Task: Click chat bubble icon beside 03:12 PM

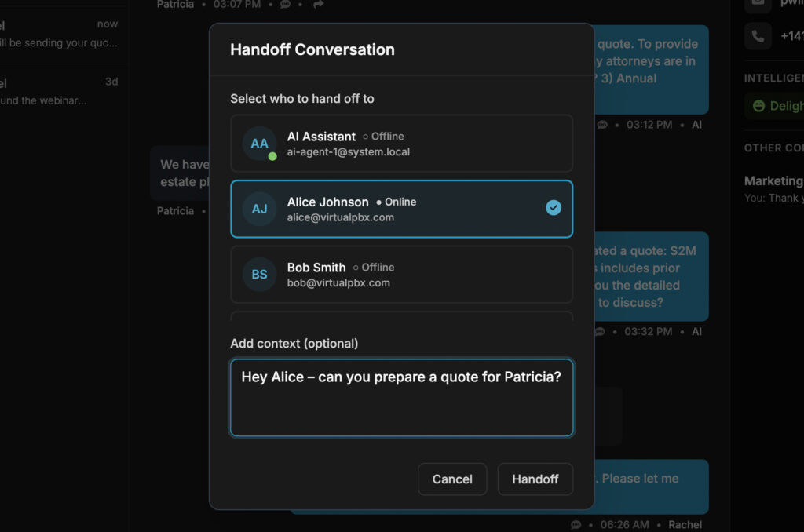Action: pos(602,125)
